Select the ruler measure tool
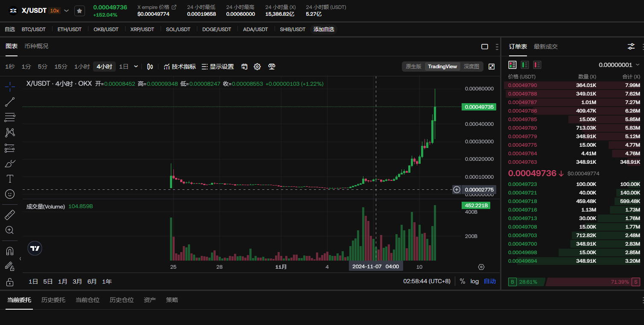The width and height of the screenshot is (644, 325). coord(10,215)
